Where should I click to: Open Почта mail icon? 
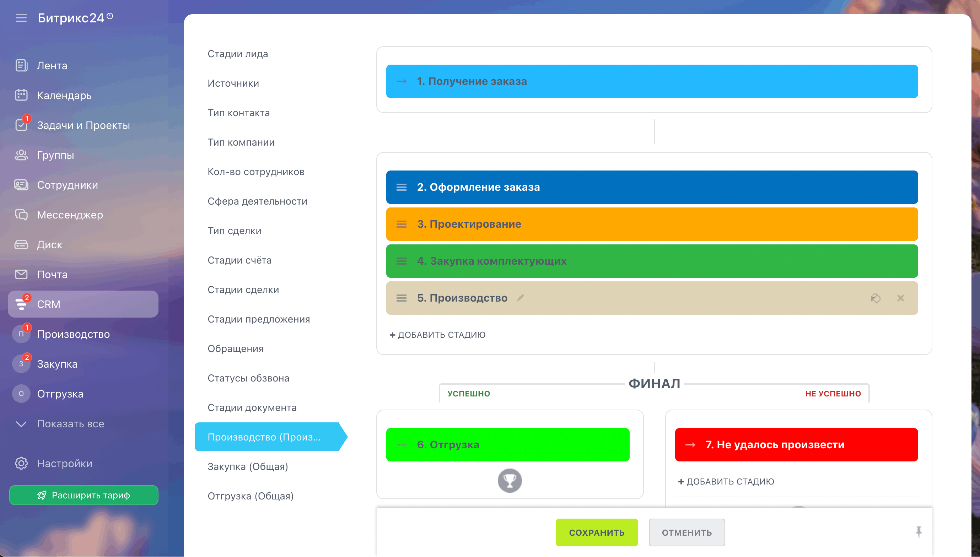21,274
